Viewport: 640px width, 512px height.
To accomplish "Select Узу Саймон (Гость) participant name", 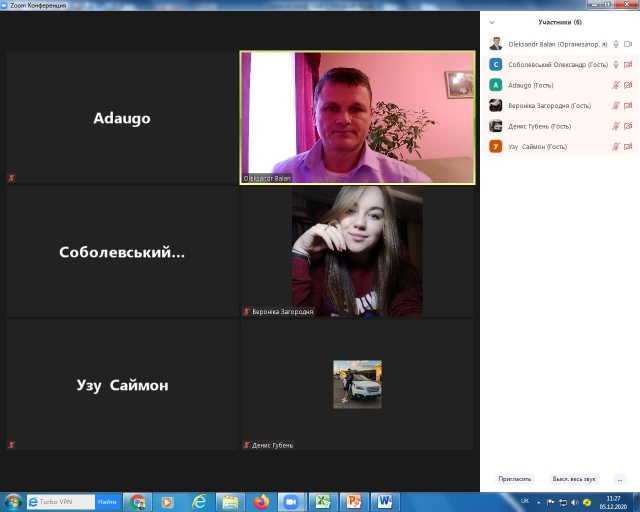I will tap(537, 147).
